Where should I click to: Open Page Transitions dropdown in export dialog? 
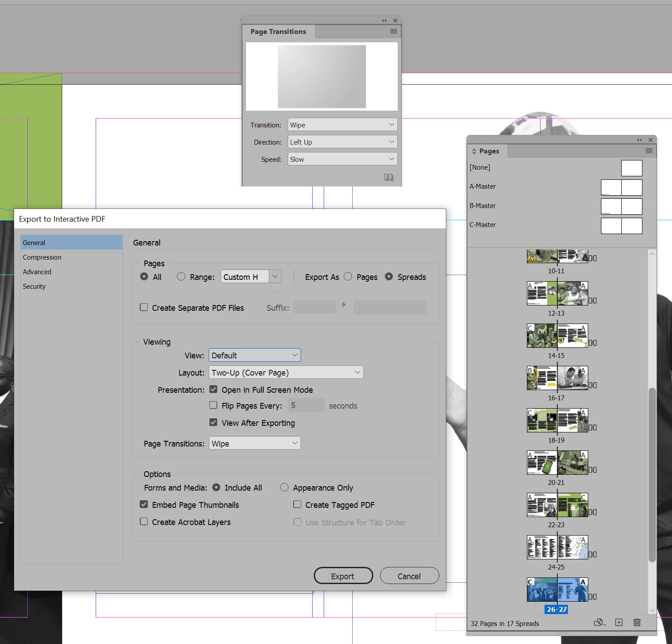pyautogui.click(x=255, y=443)
